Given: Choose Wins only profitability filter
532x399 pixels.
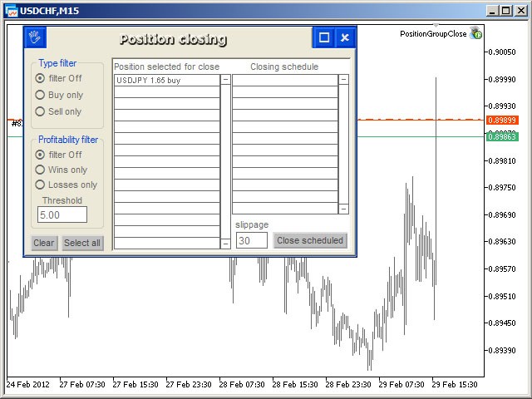Looking at the screenshot, I should click(40, 170).
